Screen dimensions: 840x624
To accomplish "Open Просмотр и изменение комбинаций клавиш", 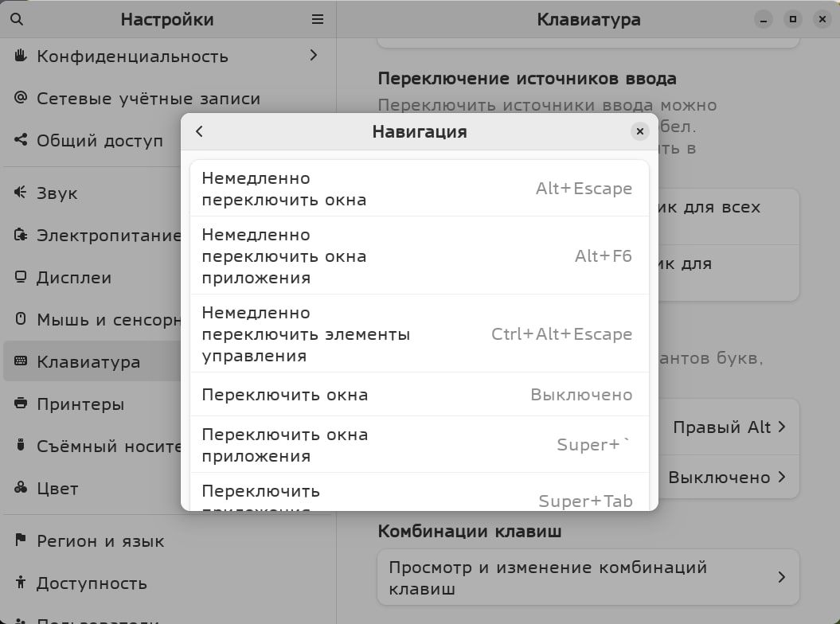I will click(588, 578).
